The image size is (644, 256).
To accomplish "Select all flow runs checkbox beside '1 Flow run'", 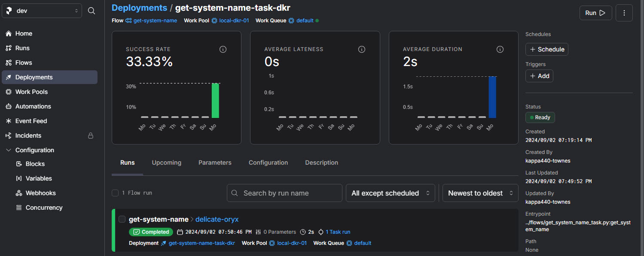I will (115, 193).
